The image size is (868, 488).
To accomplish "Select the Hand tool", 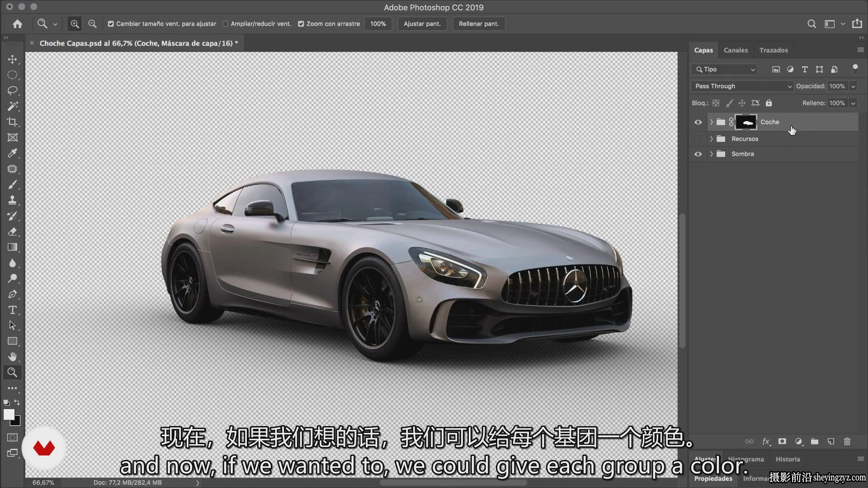I will tap(12, 357).
